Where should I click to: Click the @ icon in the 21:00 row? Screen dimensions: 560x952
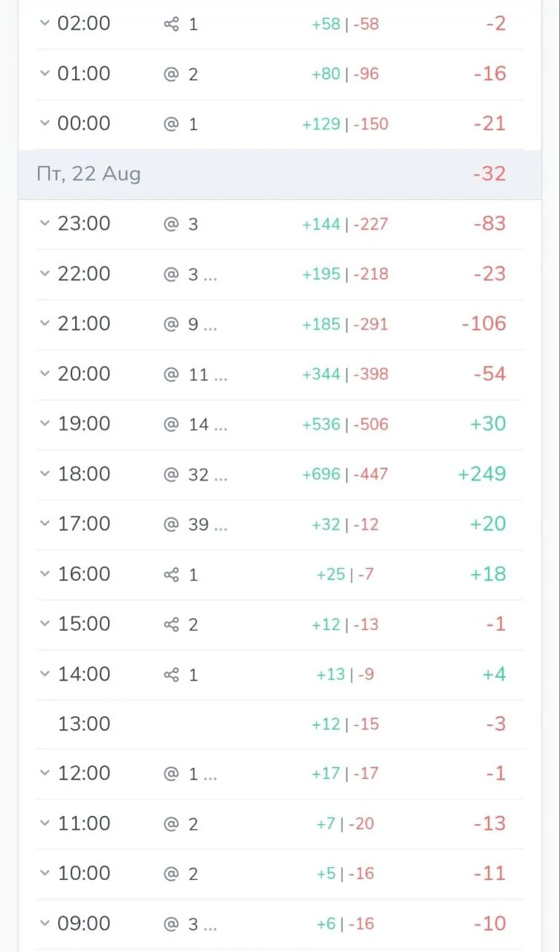(x=171, y=324)
